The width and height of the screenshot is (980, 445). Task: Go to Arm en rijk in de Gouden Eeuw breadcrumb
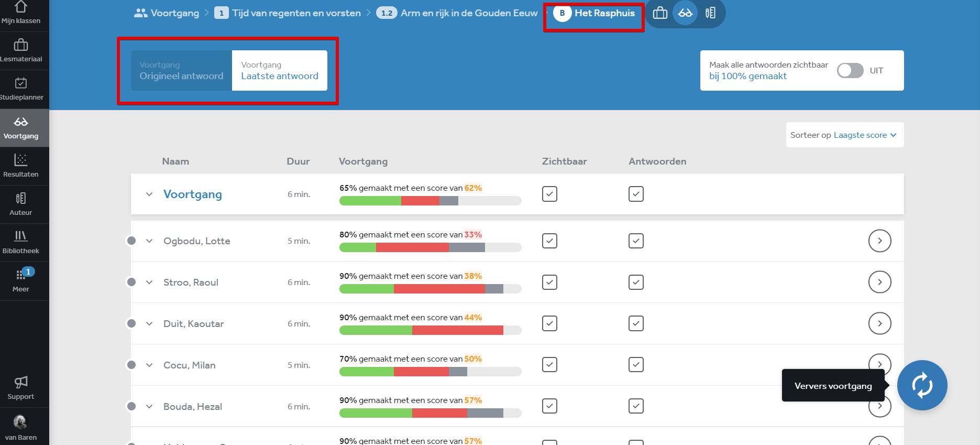pyautogui.click(x=469, y=13)
